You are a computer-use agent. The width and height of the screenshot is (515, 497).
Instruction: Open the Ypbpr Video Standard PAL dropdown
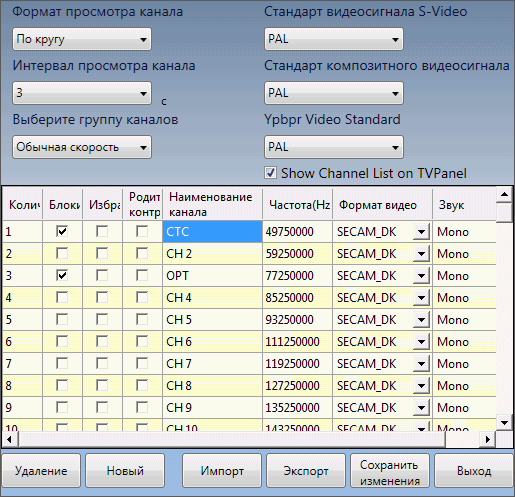[x=334, y=147]
